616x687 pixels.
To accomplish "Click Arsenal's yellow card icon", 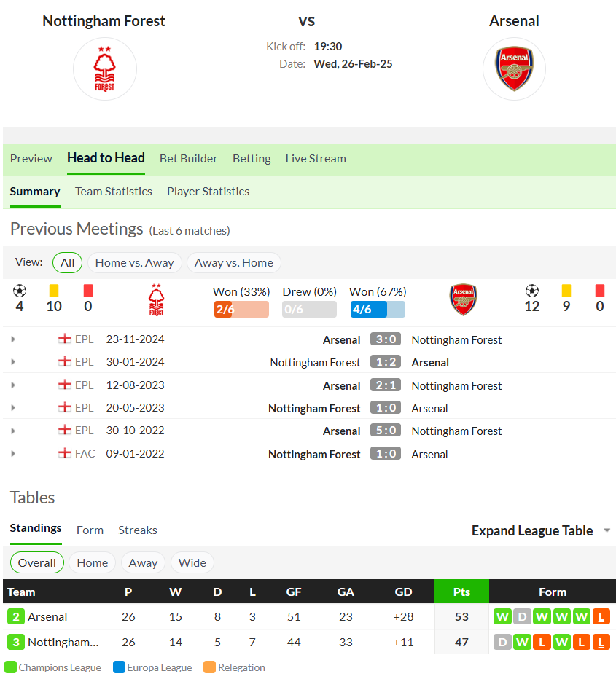I will (x=566, y=291).
